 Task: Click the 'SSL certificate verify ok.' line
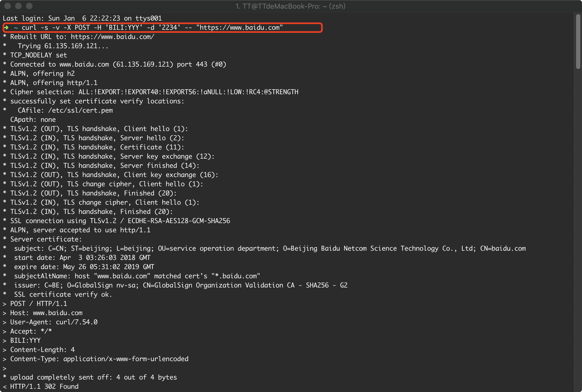pyautogui.click(x=57, y=295)
